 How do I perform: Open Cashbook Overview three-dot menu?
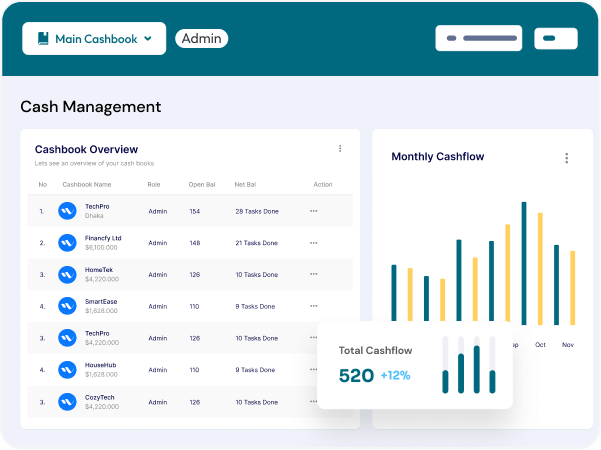click(340, 149)
